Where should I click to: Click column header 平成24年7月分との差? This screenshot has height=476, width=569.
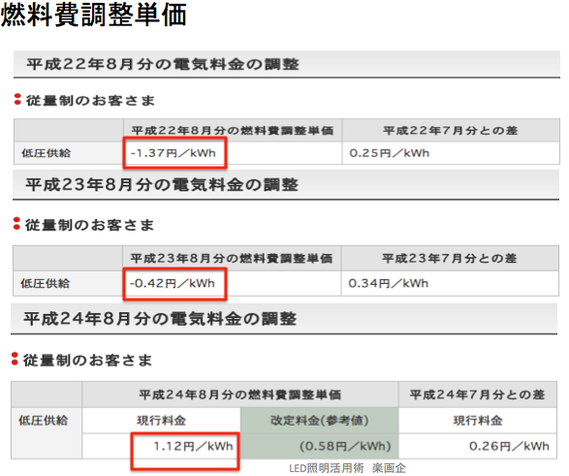tap(477, 394)
